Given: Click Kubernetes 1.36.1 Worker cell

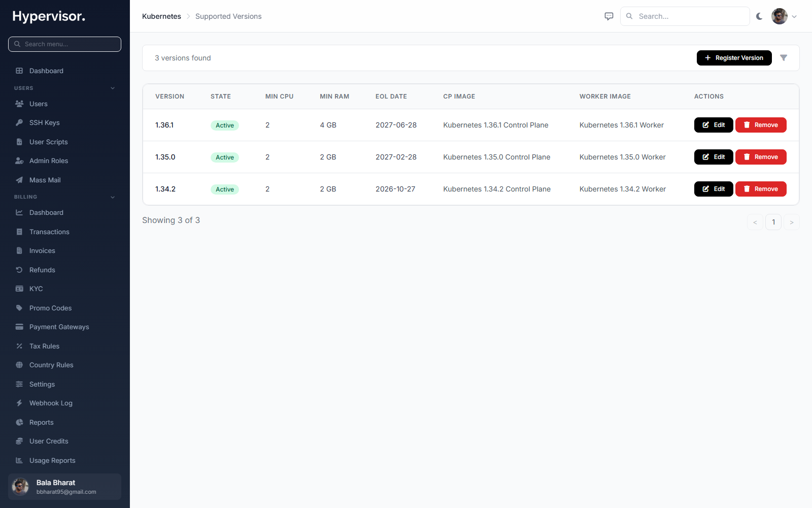Looking at the screenshot, I should (x=622, y=125).
